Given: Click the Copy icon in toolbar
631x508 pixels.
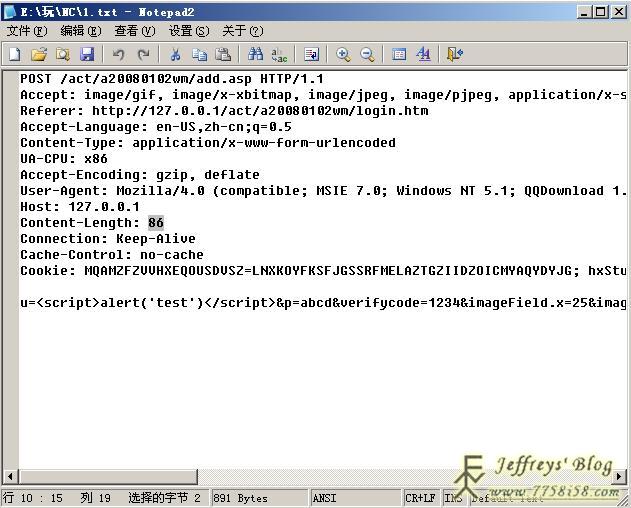Looking at the screenshot, I should [199, 54].
